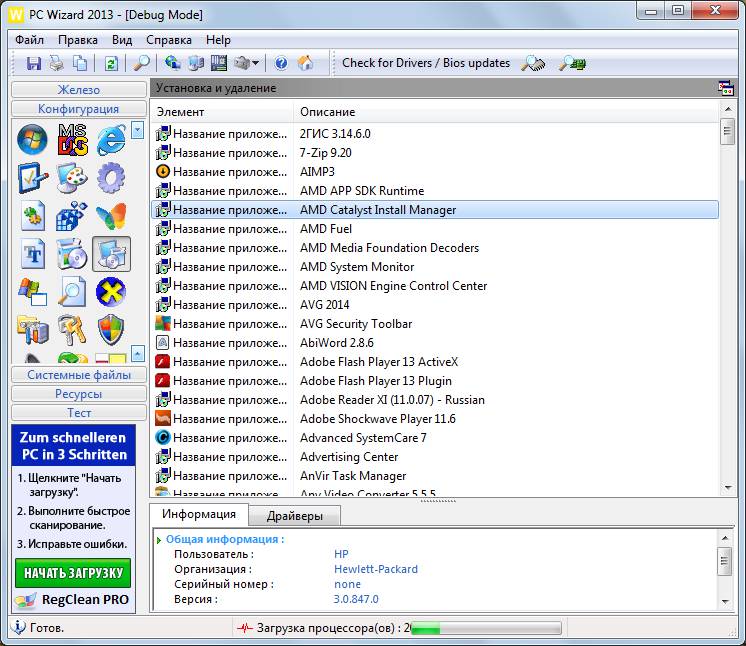Click the blue question mark Help icon
Screen dimensions: 746x646
click(281, 63)
